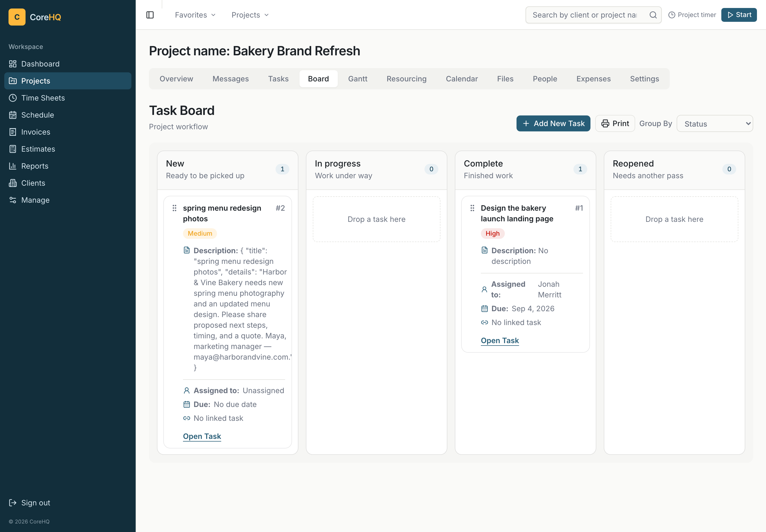766x532 pixels.
Task: Switch to the Overview tab
Action: (176, 79)
